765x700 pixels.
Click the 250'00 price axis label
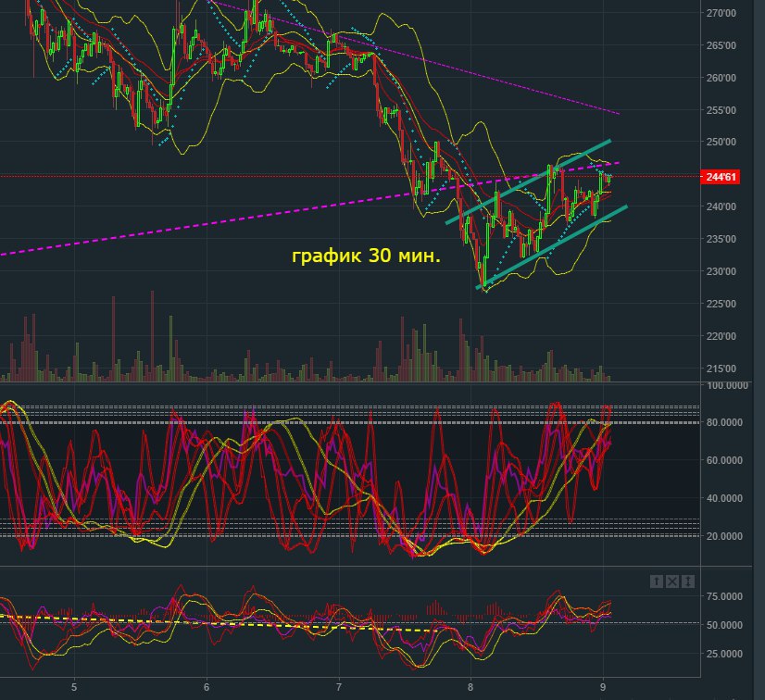tap(721, 142)
